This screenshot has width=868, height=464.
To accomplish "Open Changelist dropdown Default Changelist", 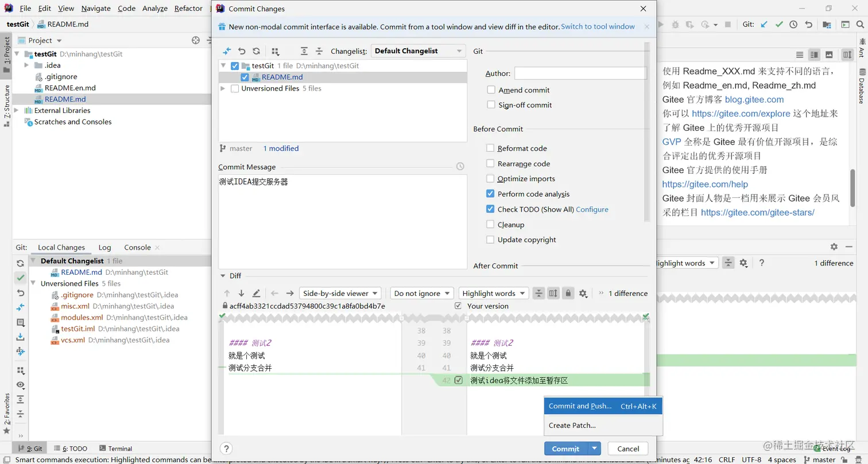I will 418,51.
